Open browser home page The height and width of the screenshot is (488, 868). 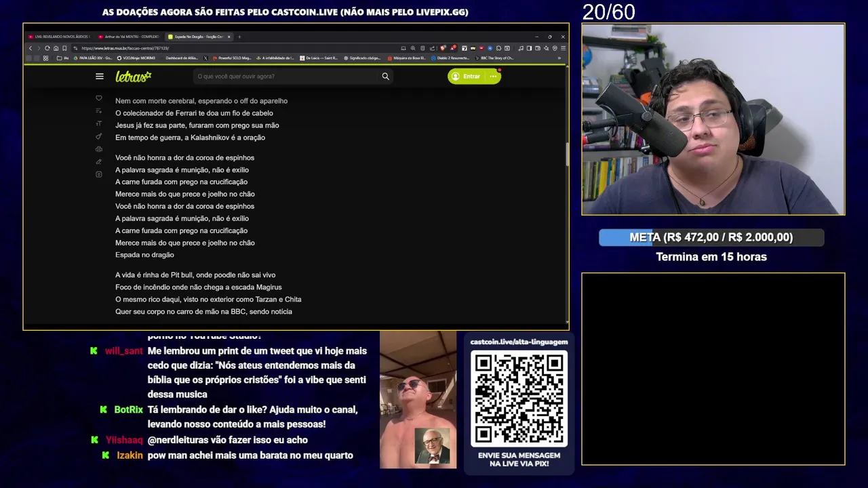click(x=56, y=48)
